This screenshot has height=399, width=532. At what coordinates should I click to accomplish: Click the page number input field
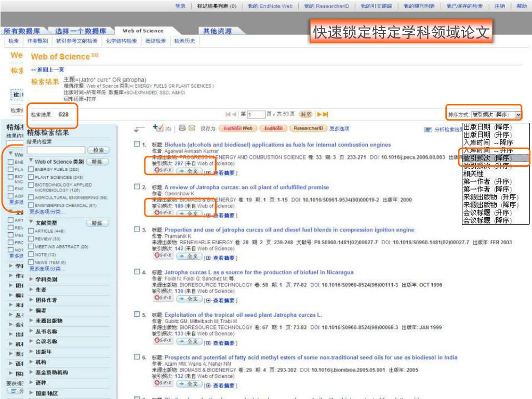click(x=256, y=114)
